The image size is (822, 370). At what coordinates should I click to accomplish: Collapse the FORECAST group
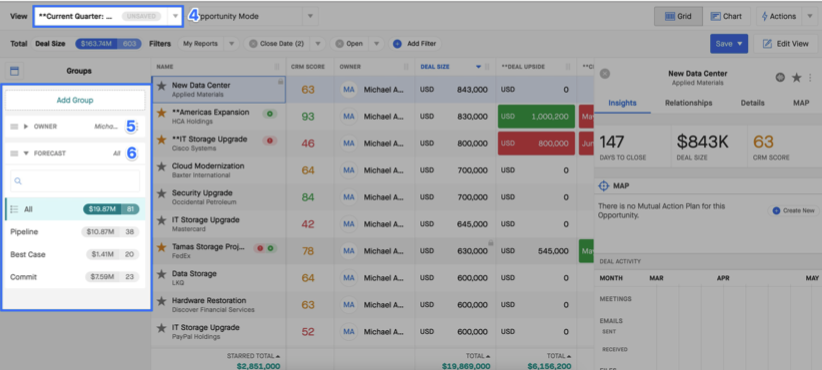(26, 154)
